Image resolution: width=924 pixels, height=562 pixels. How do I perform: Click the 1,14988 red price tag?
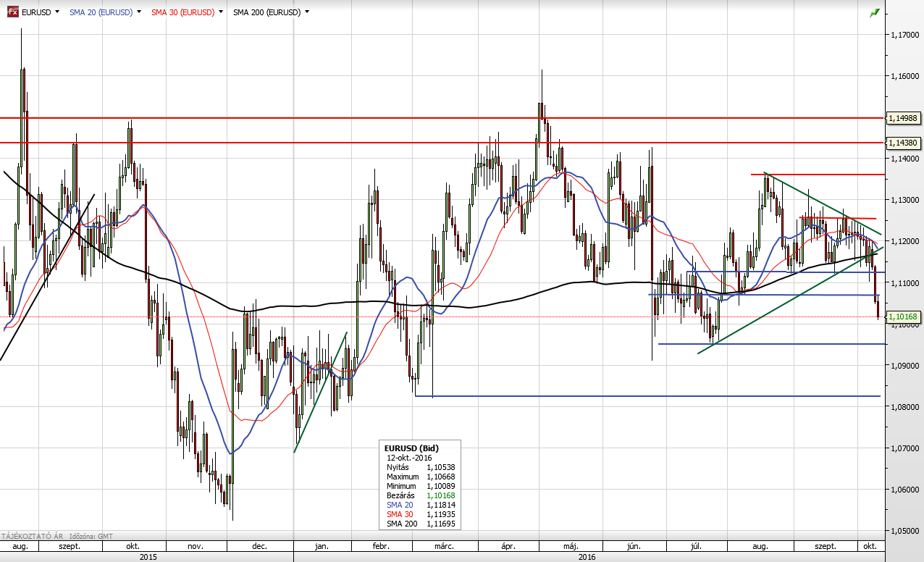903,117
